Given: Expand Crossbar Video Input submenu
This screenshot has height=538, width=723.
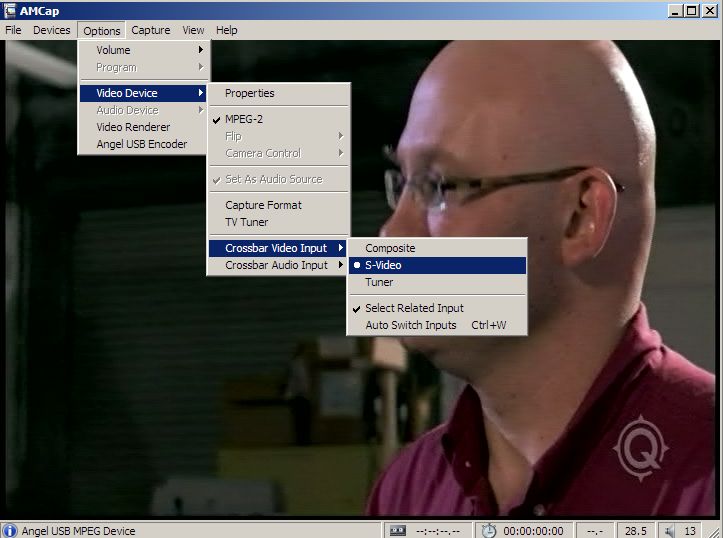Looking at the screenshot, I should point(278,248).
